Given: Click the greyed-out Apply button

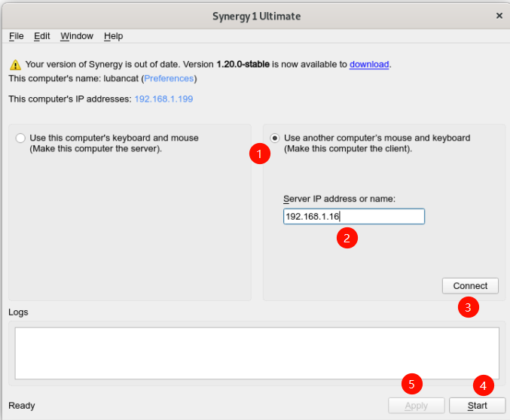Looking at the screenshot, I should tap(417, 406).
